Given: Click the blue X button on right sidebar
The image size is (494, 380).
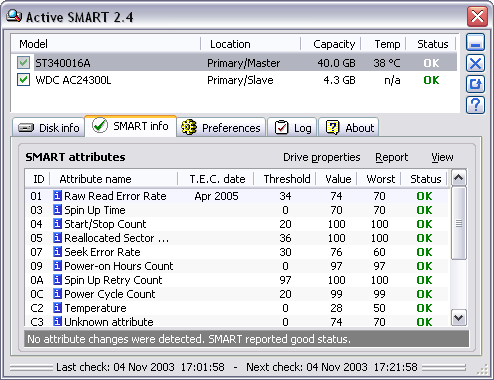Looking at the screenshot, I should [475, 63].
